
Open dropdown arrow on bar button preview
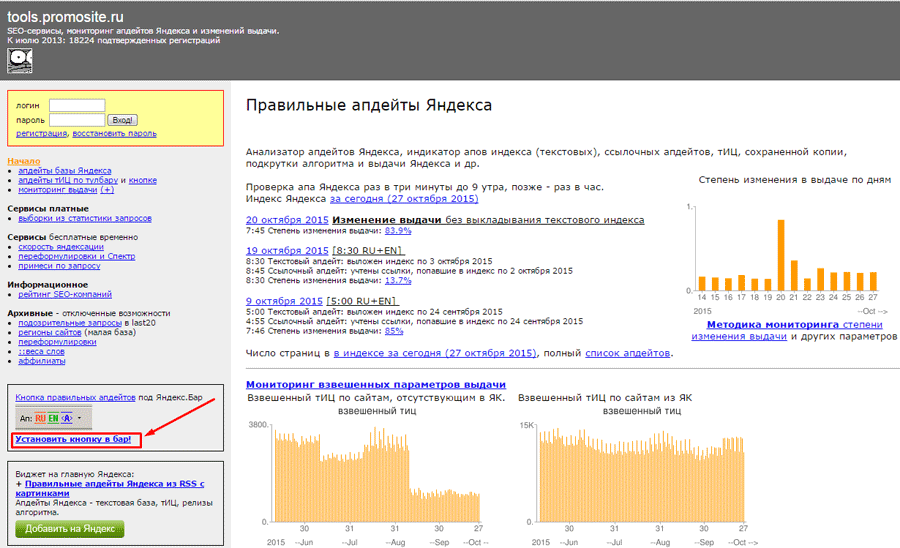coord(79,418)
